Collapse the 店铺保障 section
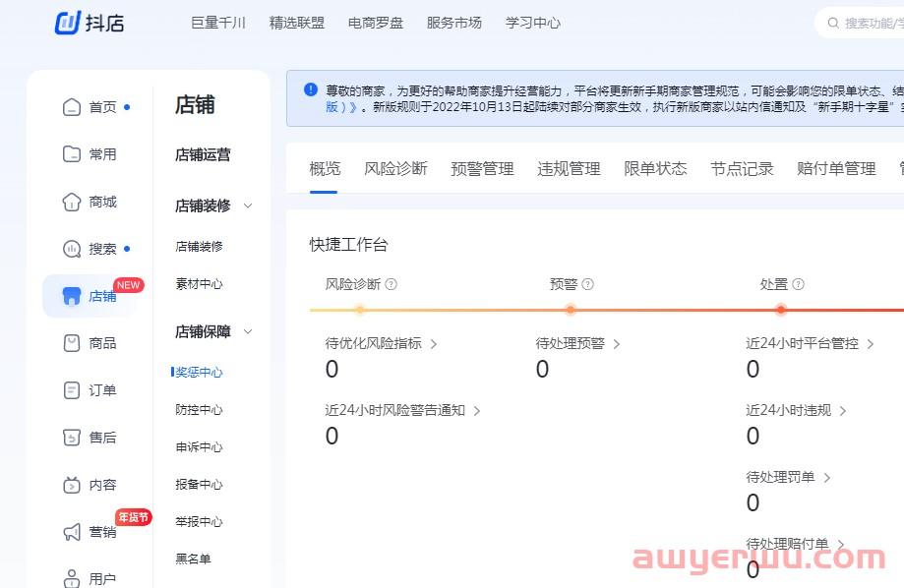The image size is (904, 588). tap(248, 332)
